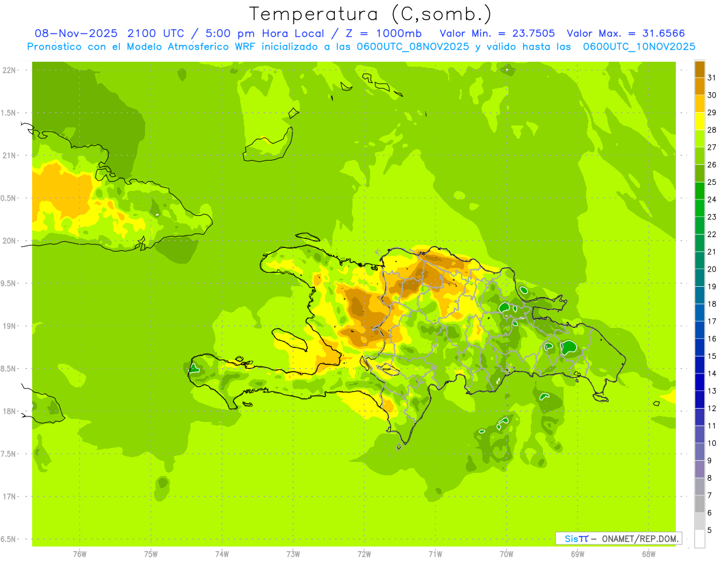Screen dimensions: 728x562
Task: Pick the yellow legend swatch between 28 and 29
Action: coord(699,121)
